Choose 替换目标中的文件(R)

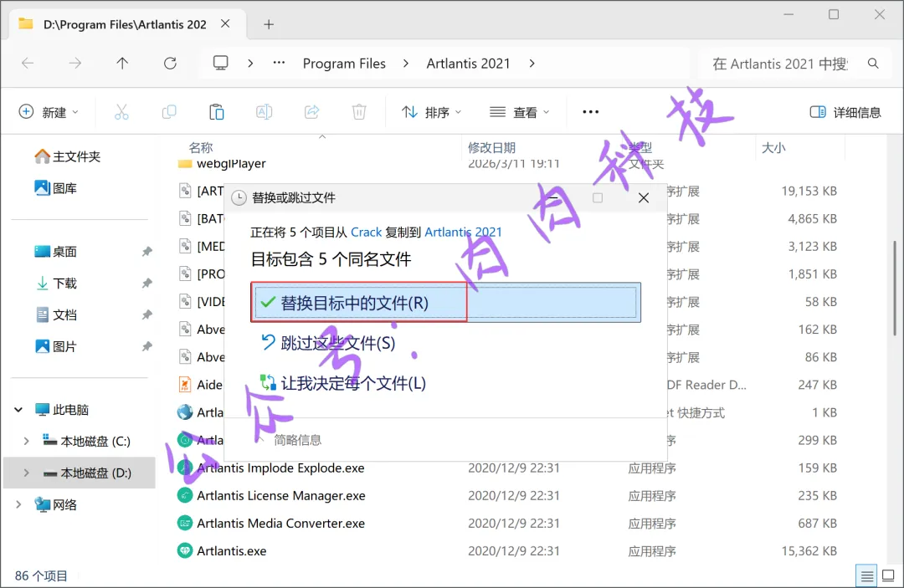click(x=445, y=302)
